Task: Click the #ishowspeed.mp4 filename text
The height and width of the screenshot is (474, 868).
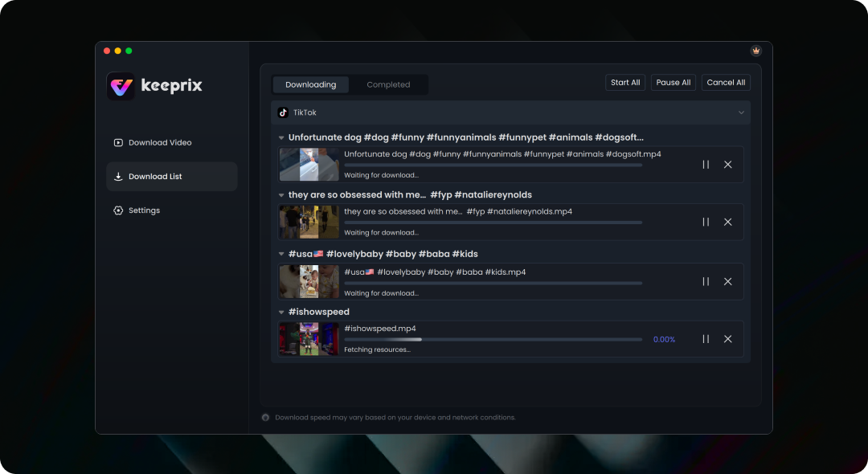Action: tap(379, 329)
